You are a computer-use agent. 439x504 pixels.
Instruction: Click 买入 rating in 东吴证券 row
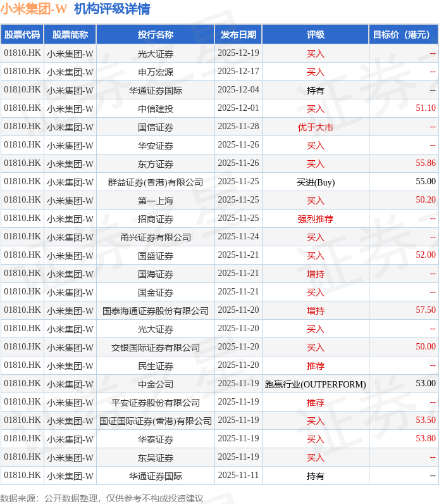click(316, 457)
